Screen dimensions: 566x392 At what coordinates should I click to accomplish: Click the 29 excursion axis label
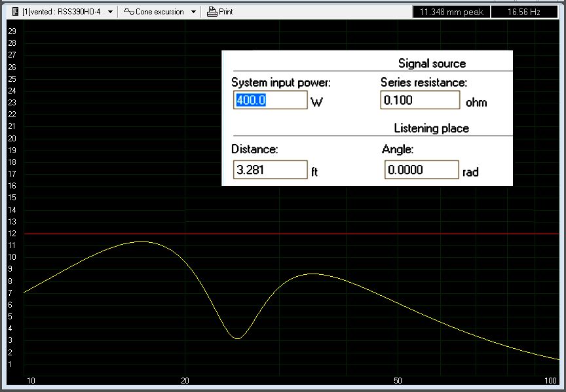(x=12, y=31)
